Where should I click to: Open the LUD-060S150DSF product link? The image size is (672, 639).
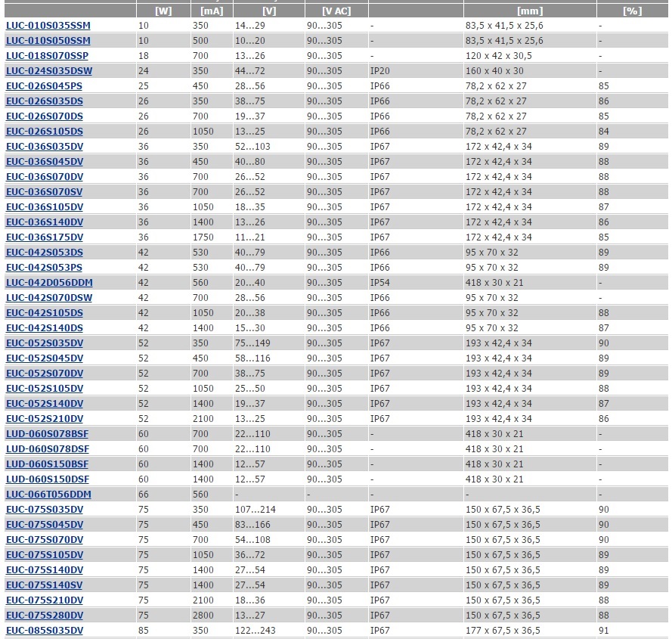pos(48,479)
